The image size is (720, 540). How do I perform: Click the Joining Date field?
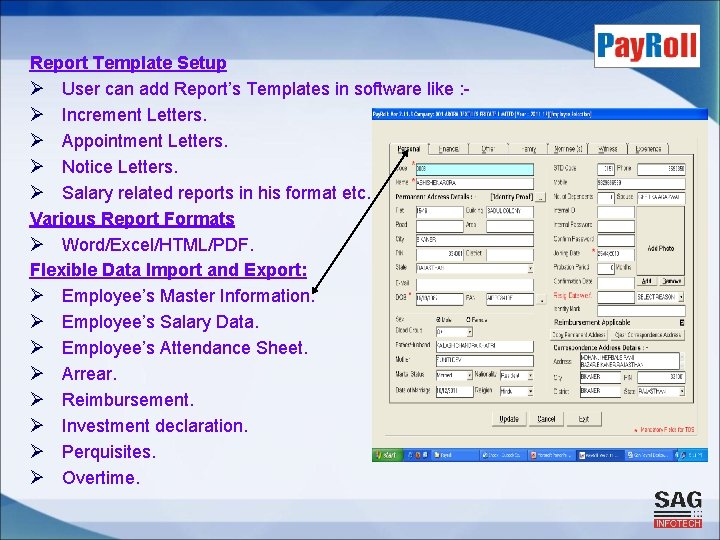tap(616, 254)
